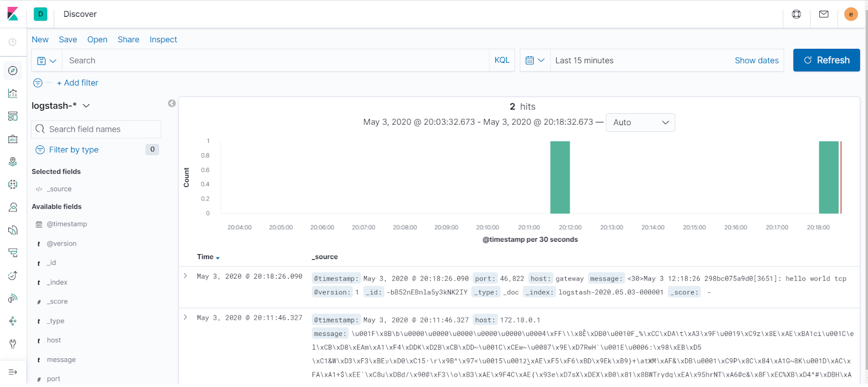868x387 pixels.
Task: Change the logstash-* index pattern
Action: [61, 106]
